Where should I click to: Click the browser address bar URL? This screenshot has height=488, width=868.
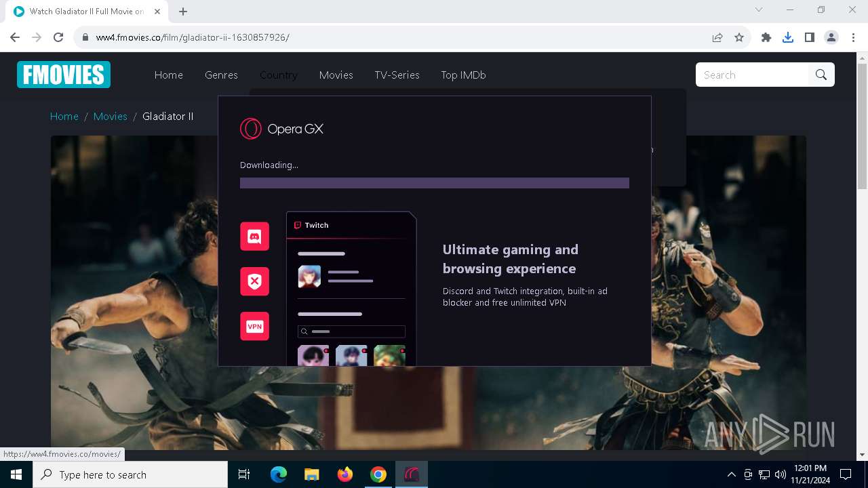pyautogui.click(x=193, y=37)
